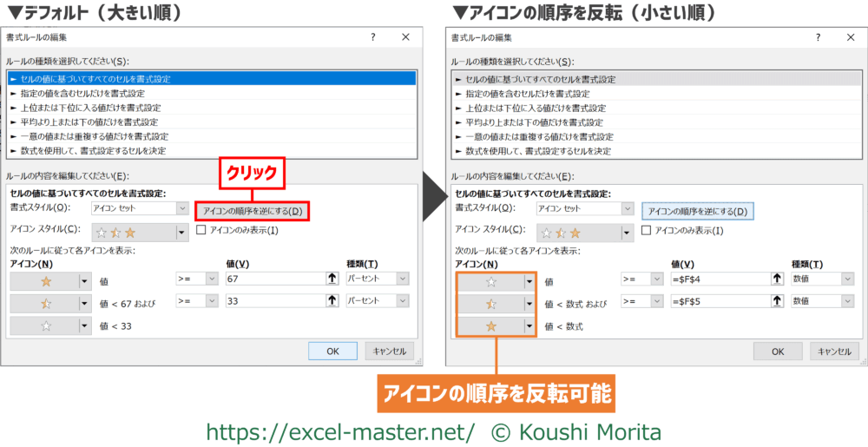Click range selector arrow beside =$F$5

[777, 301]
